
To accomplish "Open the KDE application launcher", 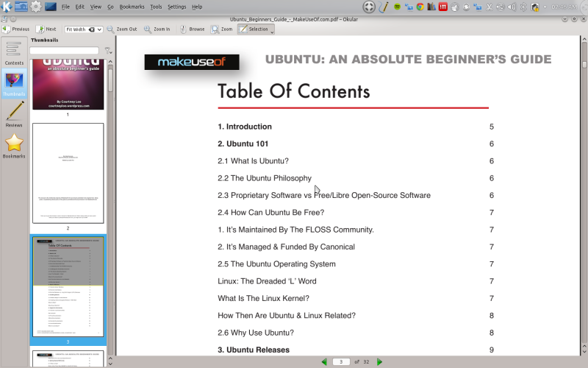I will (x=7, y=7).
